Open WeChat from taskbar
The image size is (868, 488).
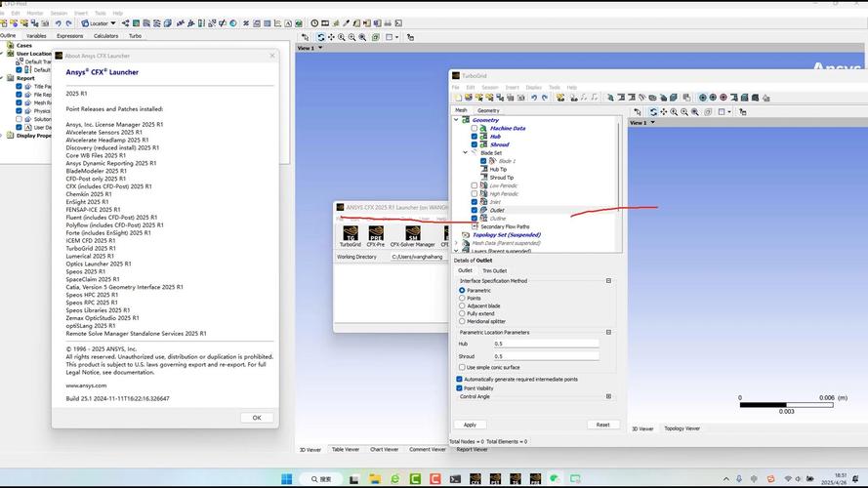[x=555, y=478]
